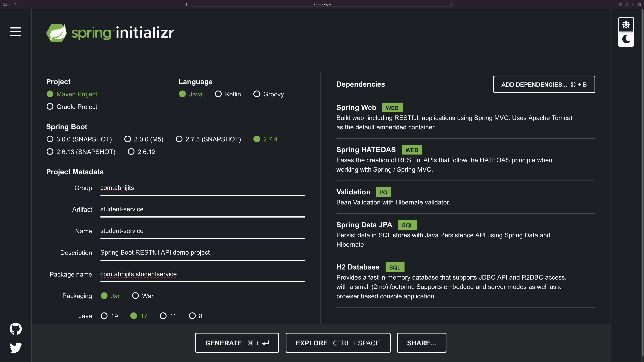Click the Validation dependency title

tap(353, 192)
